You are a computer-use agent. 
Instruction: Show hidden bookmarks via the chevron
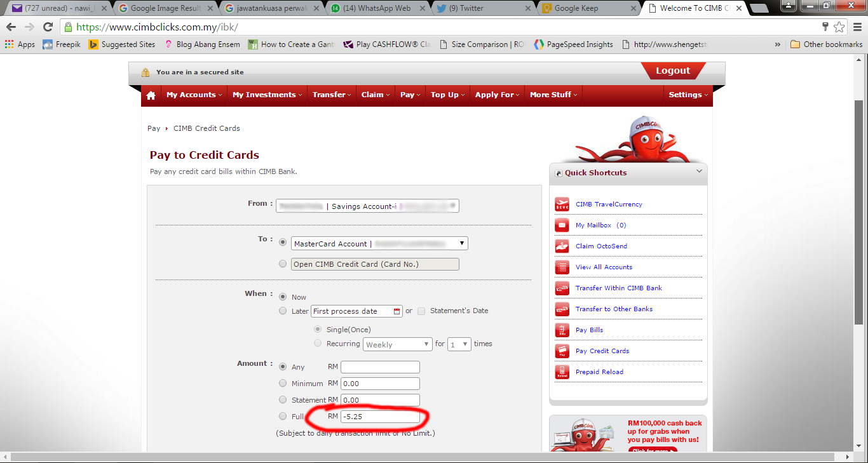778,44
